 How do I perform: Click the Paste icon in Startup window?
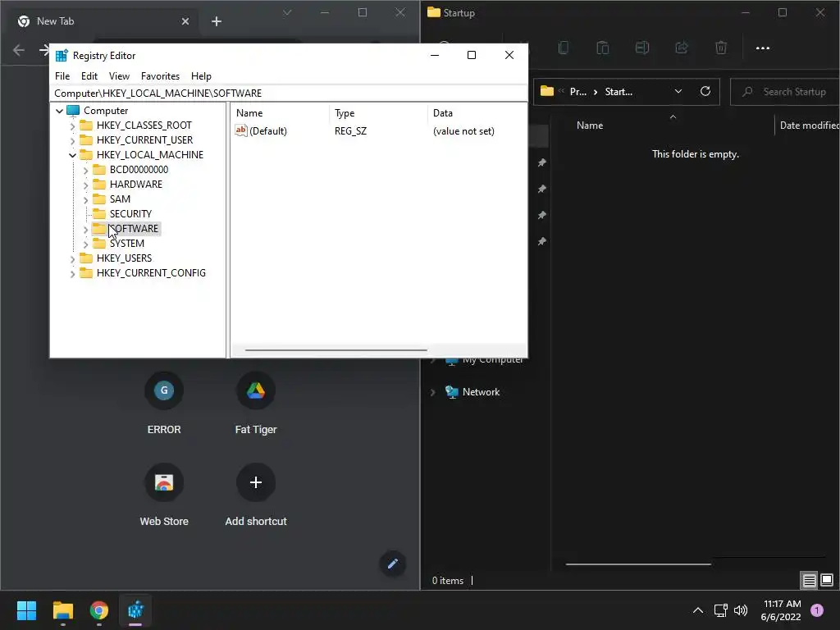click(603, 48)
